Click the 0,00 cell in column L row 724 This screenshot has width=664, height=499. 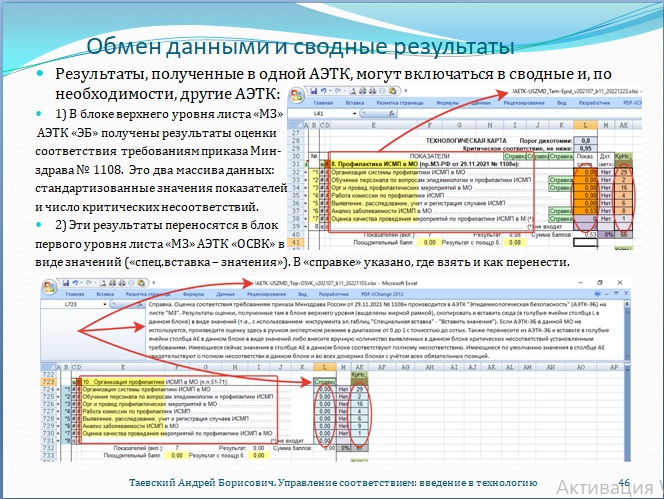click(325, 389)
